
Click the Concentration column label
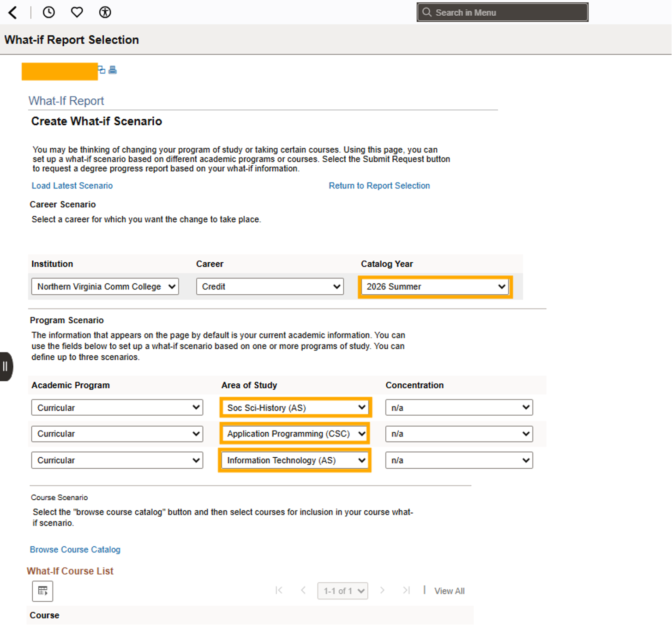coord(414,385)
